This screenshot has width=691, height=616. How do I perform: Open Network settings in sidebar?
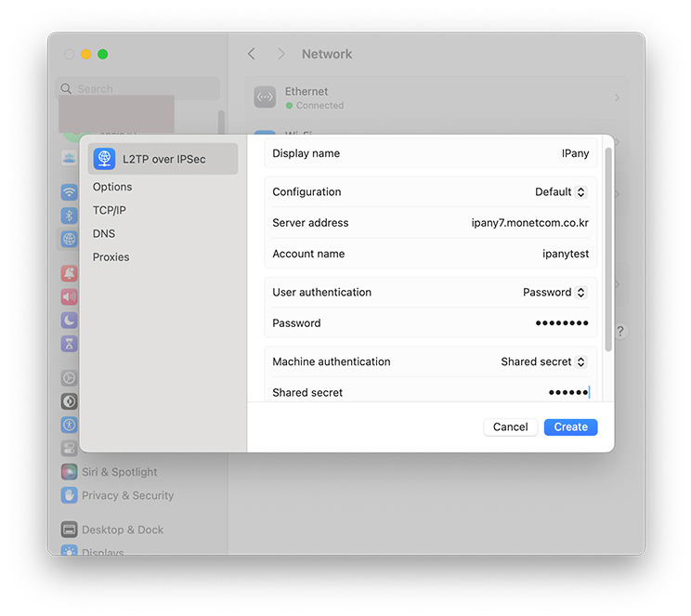[69, 239]
